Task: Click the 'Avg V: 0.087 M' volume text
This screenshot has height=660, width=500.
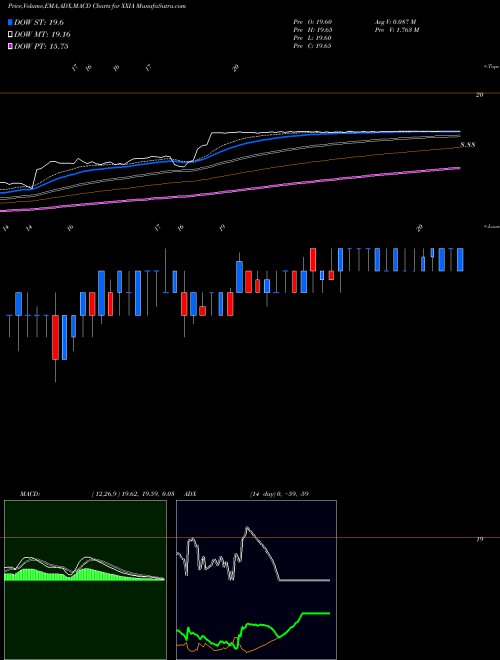Action: 394,22
